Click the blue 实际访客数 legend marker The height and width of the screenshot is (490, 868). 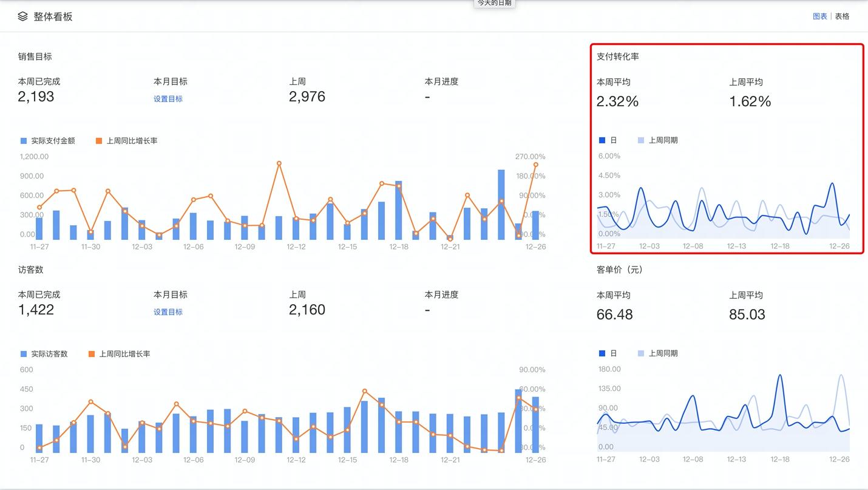click(x=22, y=353)
